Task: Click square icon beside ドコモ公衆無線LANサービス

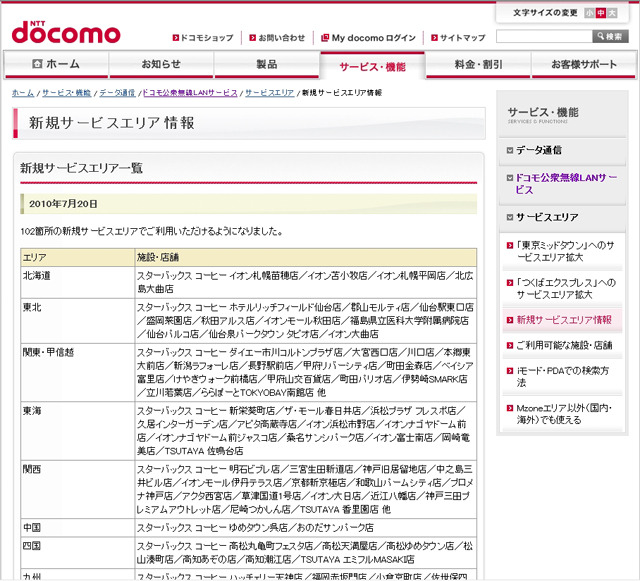Action: click(x=509, y=178)
